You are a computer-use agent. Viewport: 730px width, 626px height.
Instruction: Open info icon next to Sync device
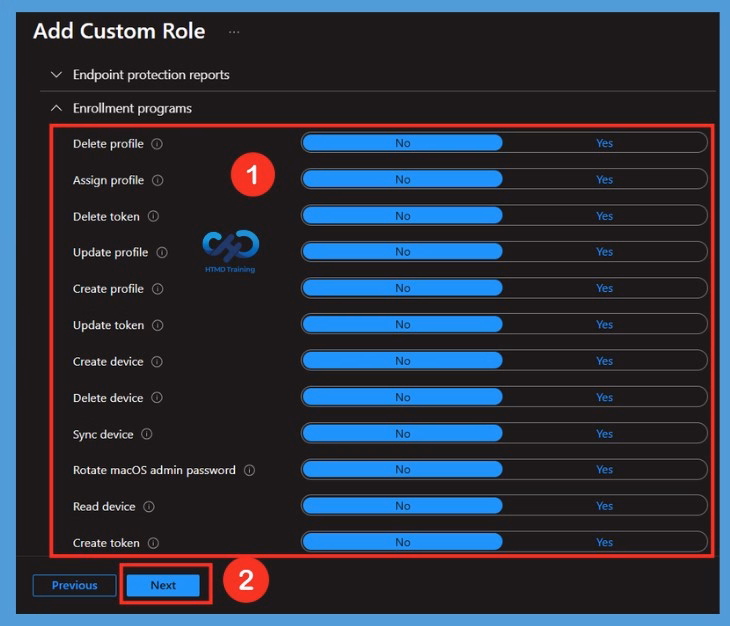pos(147,434)
